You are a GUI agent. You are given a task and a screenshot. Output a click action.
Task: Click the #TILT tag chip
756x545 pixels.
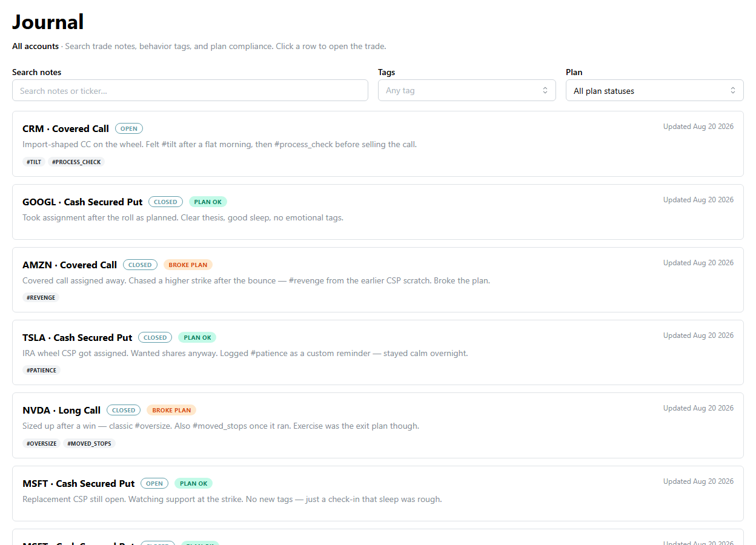34,162
